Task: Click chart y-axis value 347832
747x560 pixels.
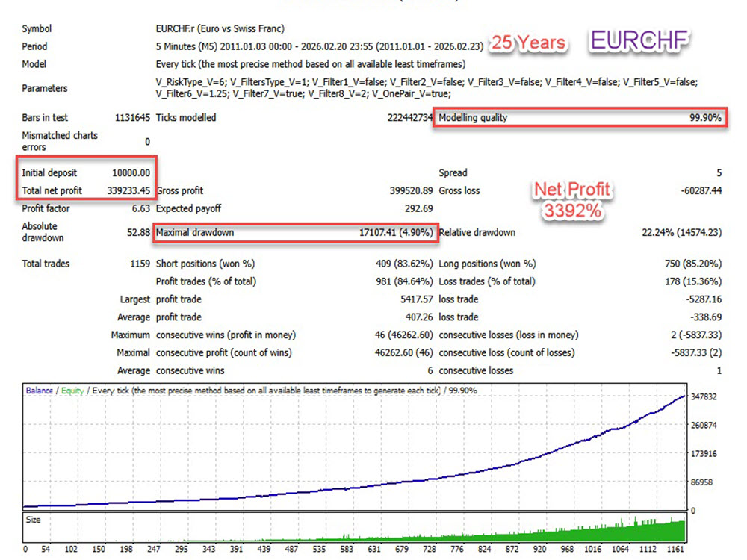Action: pyautogui.click(x=704, y=396)
